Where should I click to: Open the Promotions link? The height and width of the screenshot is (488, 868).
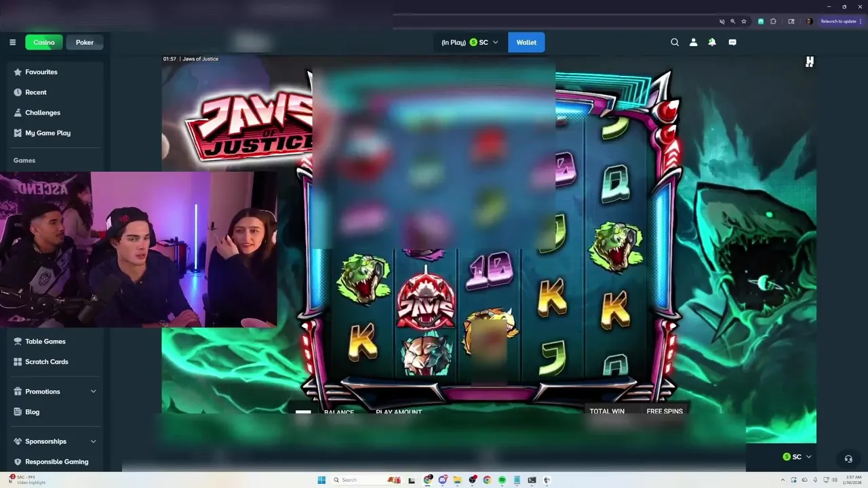[x=43, y=392]
